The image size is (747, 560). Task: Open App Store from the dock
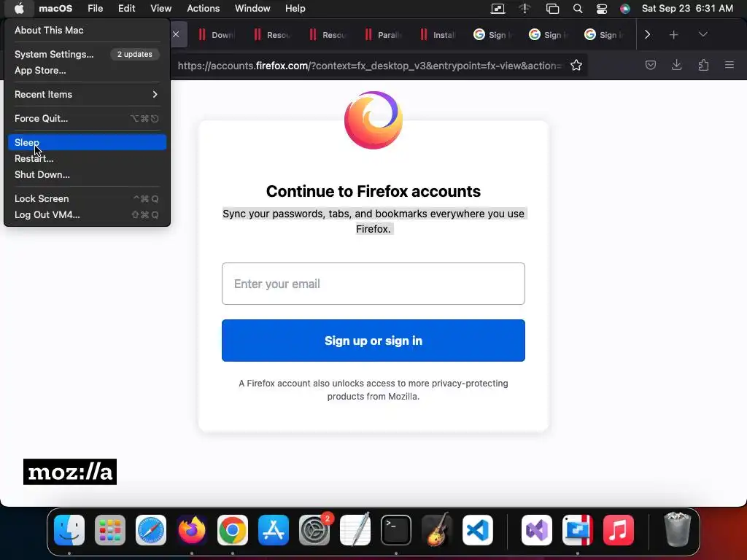(x=274, y=530)
